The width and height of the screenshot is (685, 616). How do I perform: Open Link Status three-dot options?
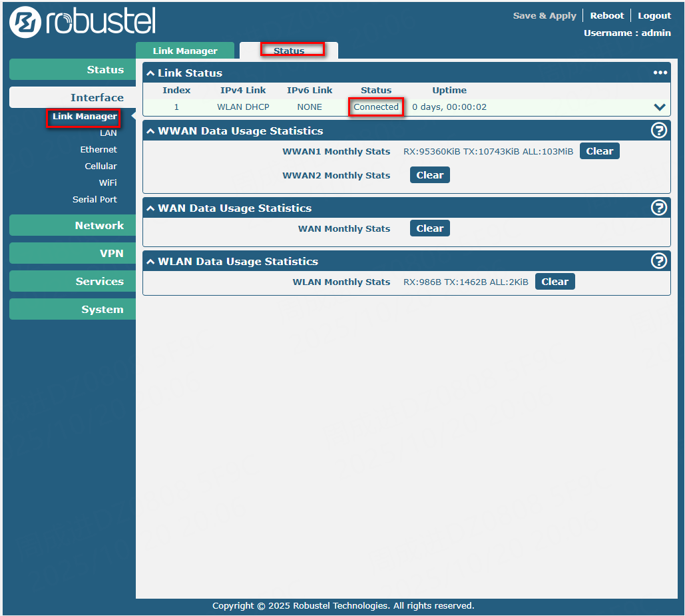pyautogui.click(x=660, y=73)
